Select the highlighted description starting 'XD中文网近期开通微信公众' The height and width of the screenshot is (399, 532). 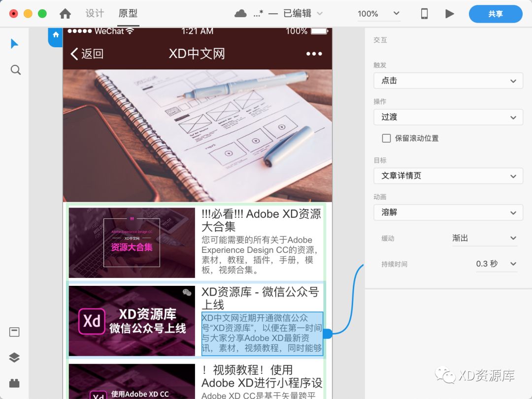(x=262, y=334)
